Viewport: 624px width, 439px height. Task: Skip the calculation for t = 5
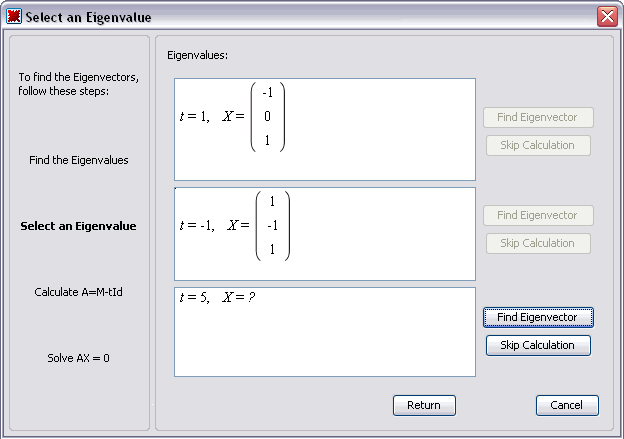[x=538, y=345]
